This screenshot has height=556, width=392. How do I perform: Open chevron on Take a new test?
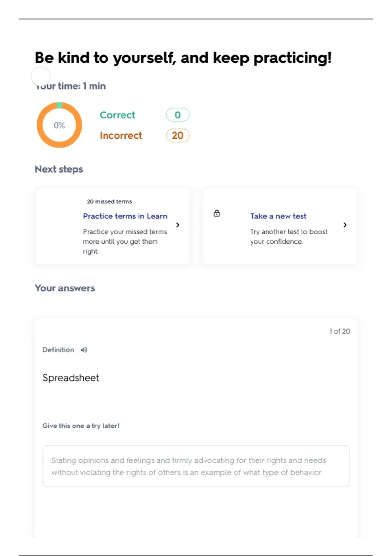(345, 225)
